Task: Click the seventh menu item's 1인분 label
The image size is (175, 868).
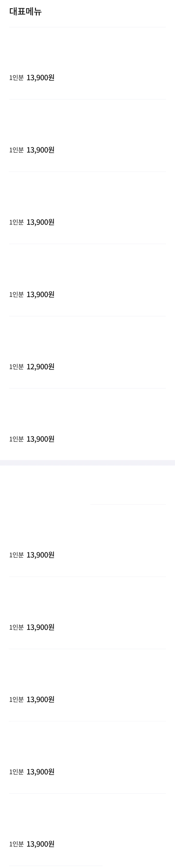Action: tap(17, 555)
